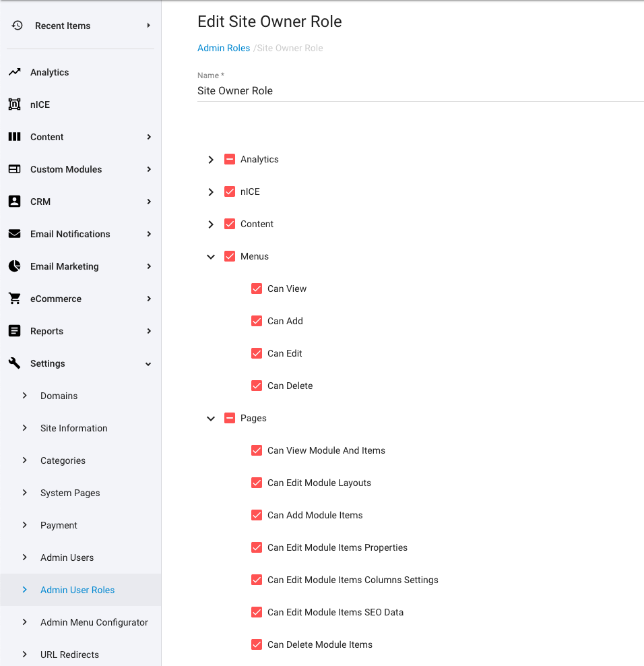Uncheck Can Delete under Menus
This screenshot has width=644, height=666.
257,386
